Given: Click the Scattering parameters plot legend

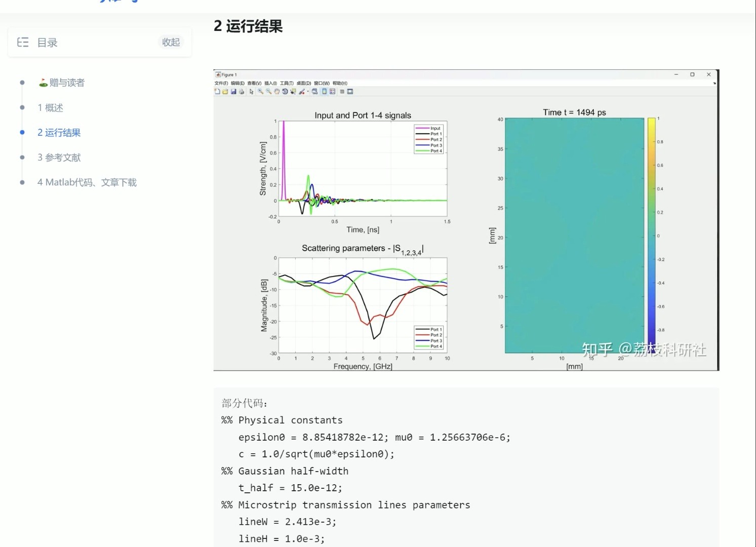Looking at the screenshot, I should (429, 338).
